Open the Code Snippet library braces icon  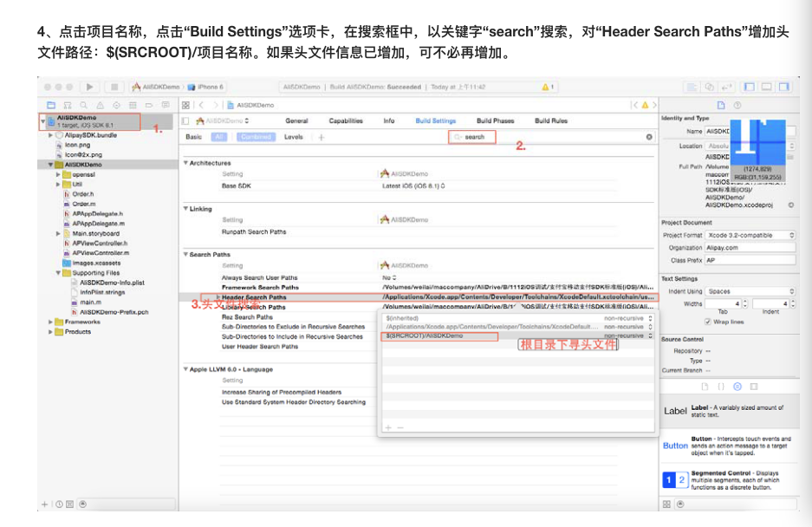(721, 387)
